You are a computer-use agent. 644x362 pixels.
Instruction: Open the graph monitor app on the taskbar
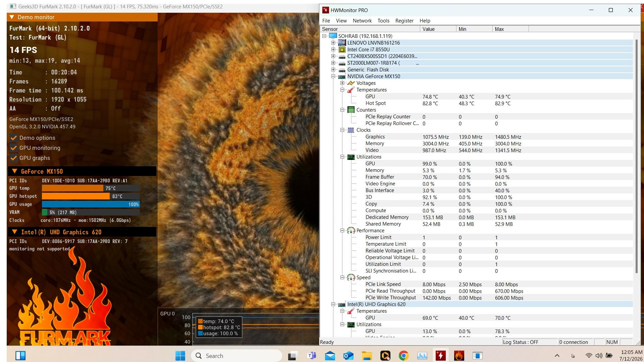[422, 356]
